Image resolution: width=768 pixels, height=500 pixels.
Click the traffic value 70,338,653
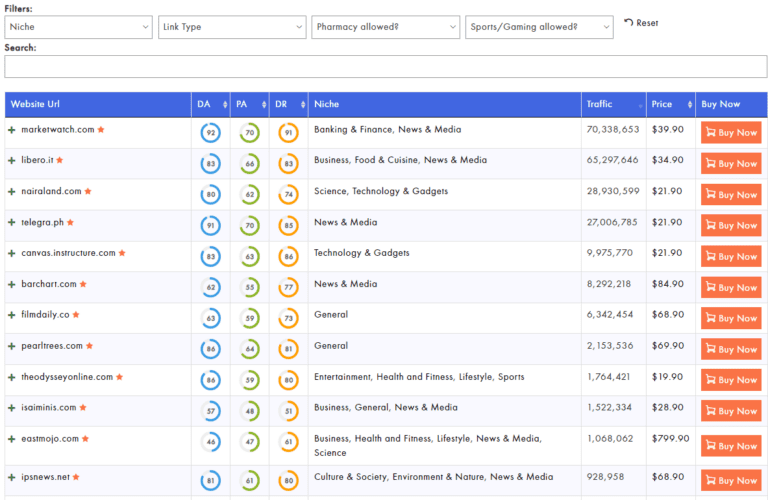click(613, 130)
